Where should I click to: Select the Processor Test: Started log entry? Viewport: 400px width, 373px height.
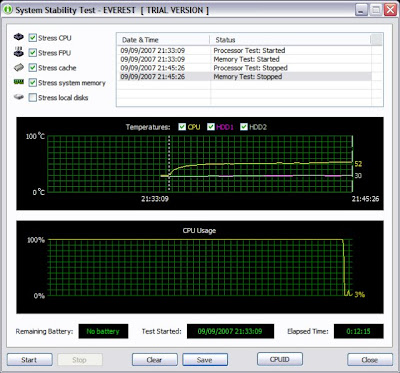point(244,51)
